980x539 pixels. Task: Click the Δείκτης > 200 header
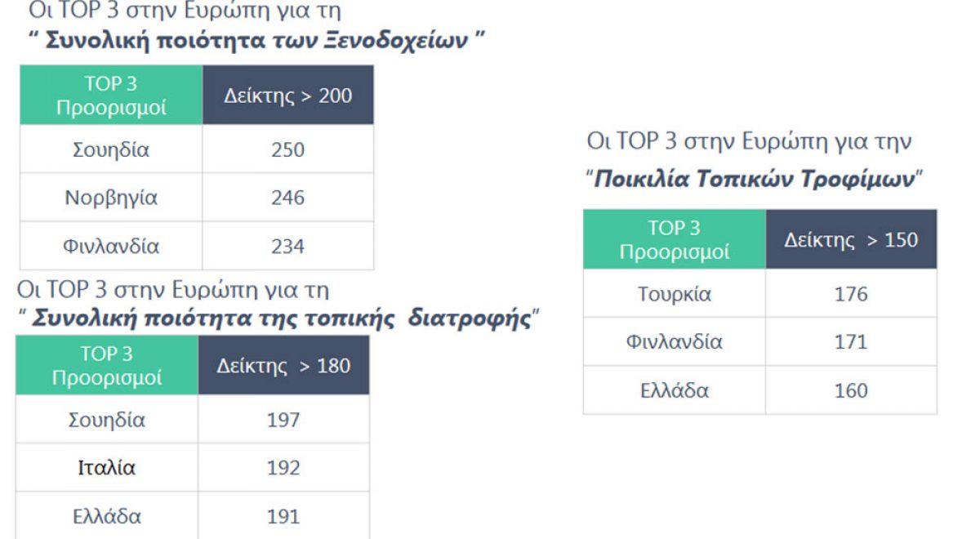[287, 96]
